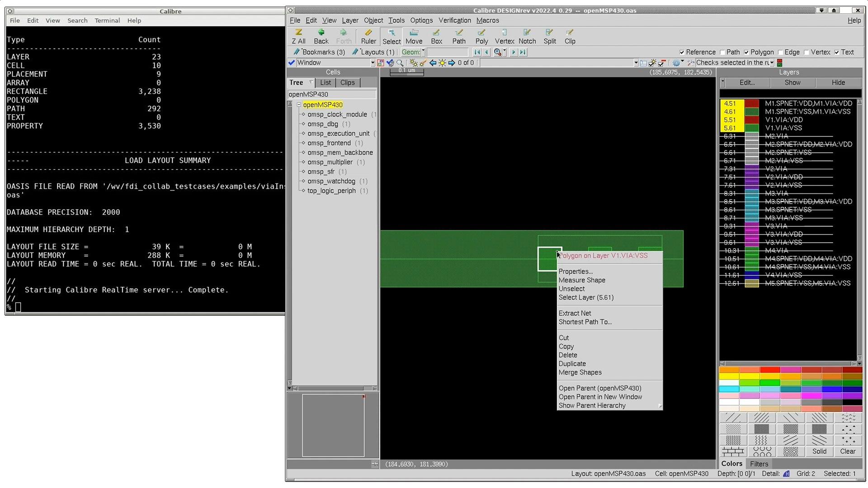This screenshot has height=488, width=868.
Task: Activate the Move tool
Action: [x=414, y=36]
